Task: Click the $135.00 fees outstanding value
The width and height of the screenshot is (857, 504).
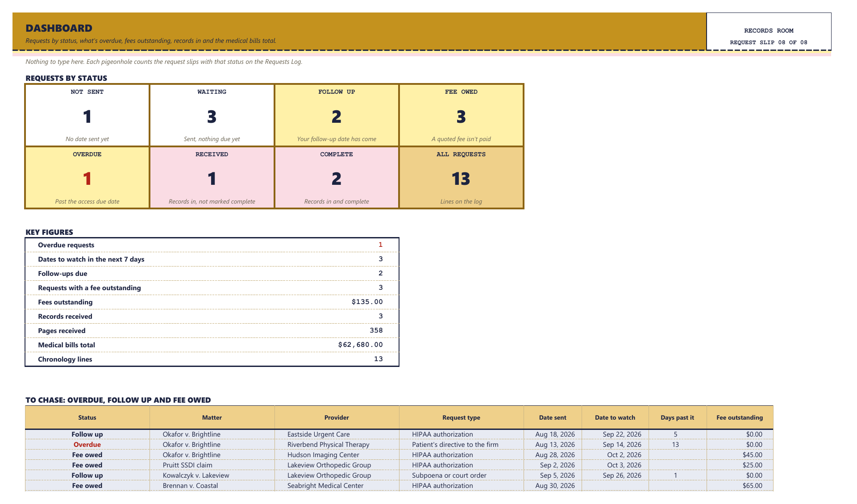Action: point(367,302)
